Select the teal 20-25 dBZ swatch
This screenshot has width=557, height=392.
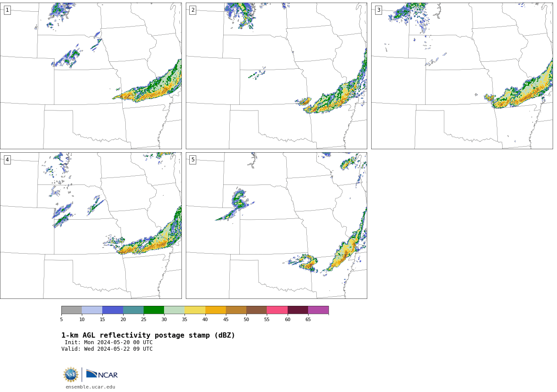pos(133,310)
